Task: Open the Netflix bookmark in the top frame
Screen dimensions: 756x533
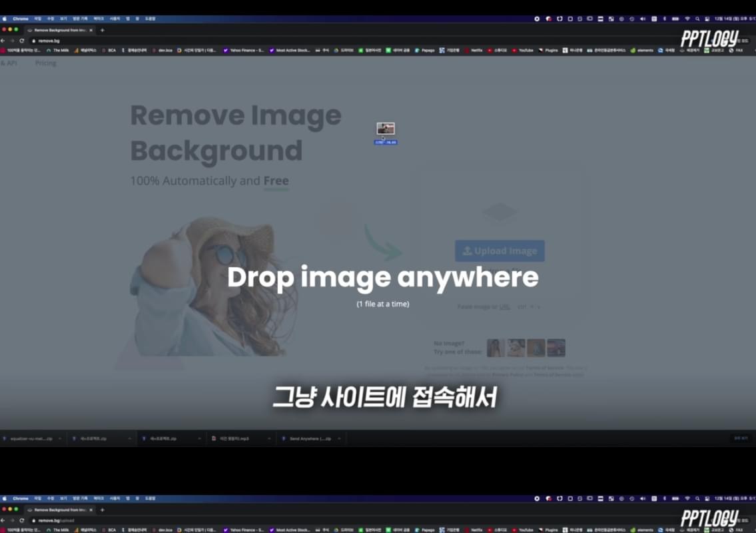Action: 474,50
